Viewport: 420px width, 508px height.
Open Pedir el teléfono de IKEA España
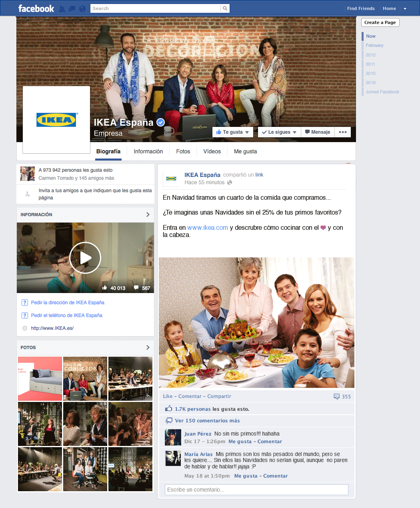[67, 315]
